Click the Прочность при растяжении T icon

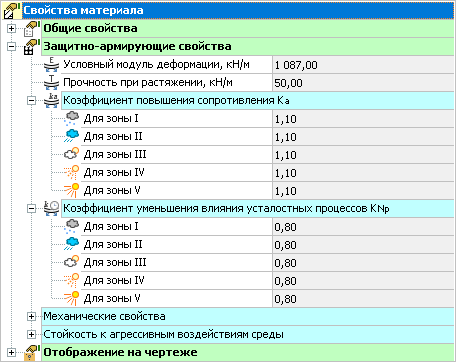52,83
